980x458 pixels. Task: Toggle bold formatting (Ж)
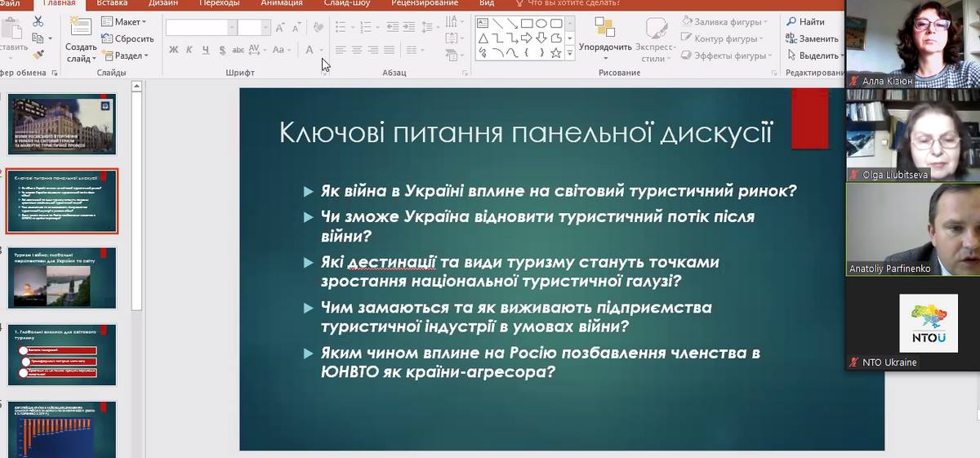pos(173,50)
